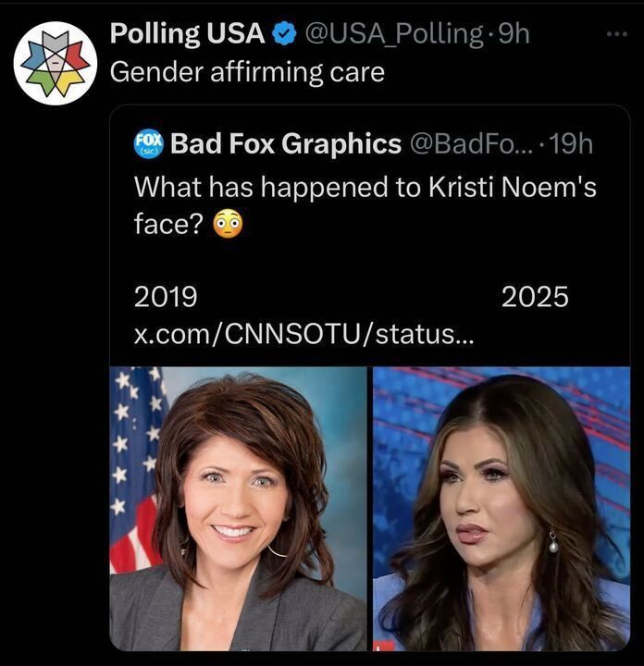View the right photo with blue backdrop
This screenshot has width=644, height=666.
pos(502,509)
